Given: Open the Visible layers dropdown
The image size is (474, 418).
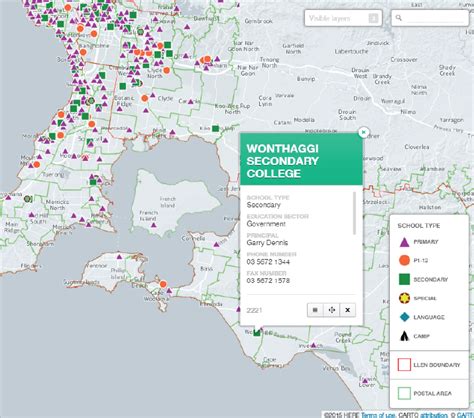Looking at the screenshot, I should [343, 18].
